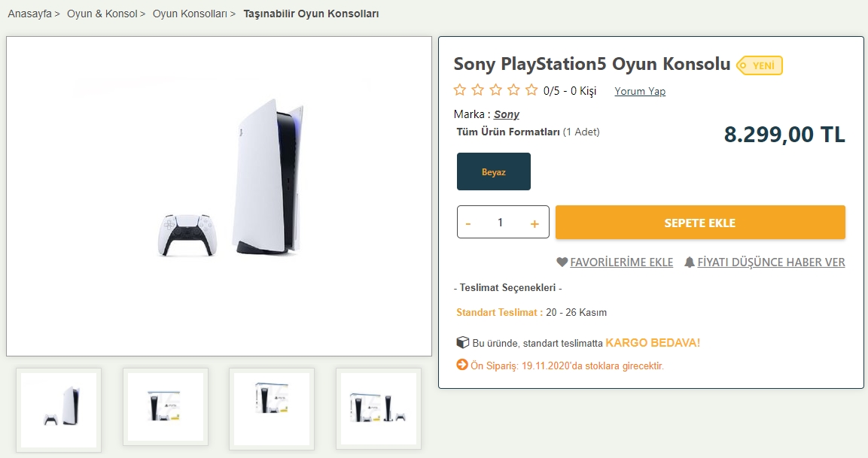
Task: Click the bell price alert icon
Action: [690, 262]
